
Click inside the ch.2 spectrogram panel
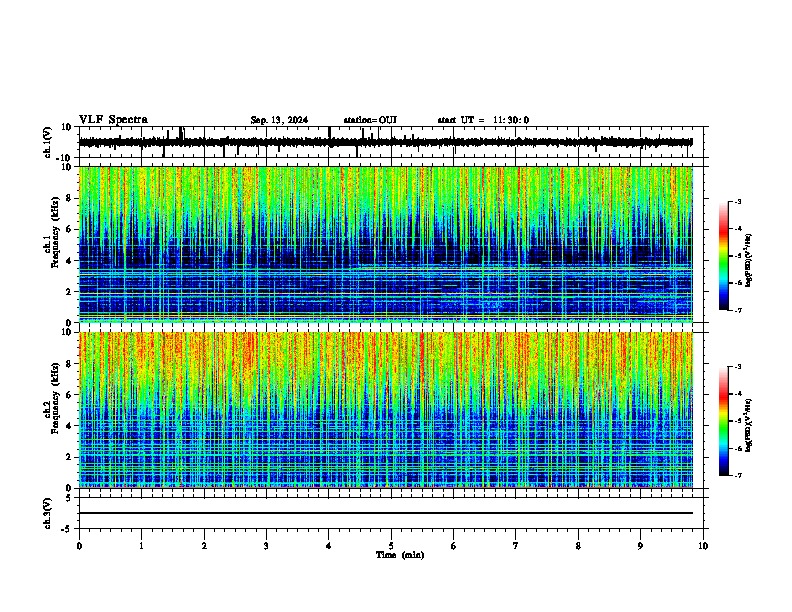[x=386, y=410]
